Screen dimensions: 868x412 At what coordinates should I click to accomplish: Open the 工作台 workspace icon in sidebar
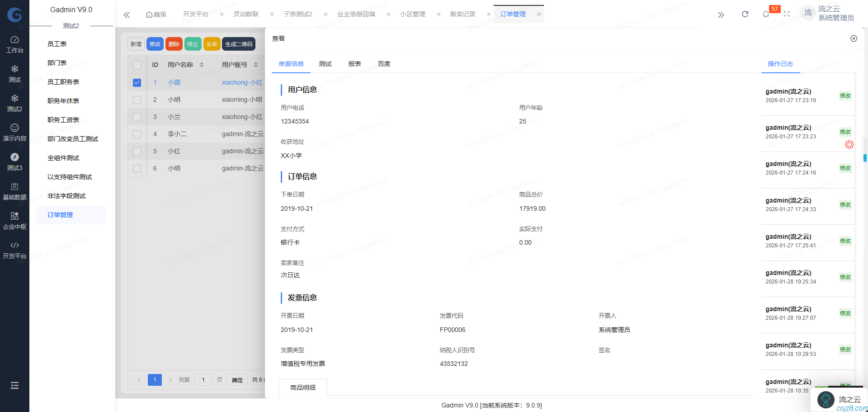(x=15, y=43)
